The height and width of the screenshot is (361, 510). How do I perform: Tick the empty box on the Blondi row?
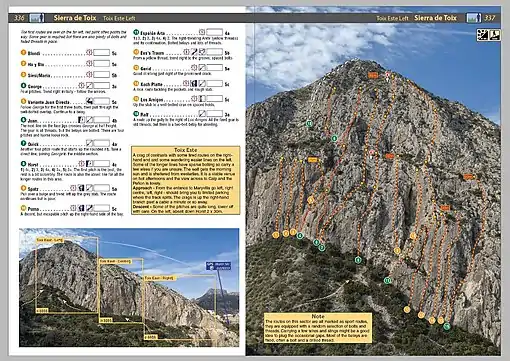(101, 52)
